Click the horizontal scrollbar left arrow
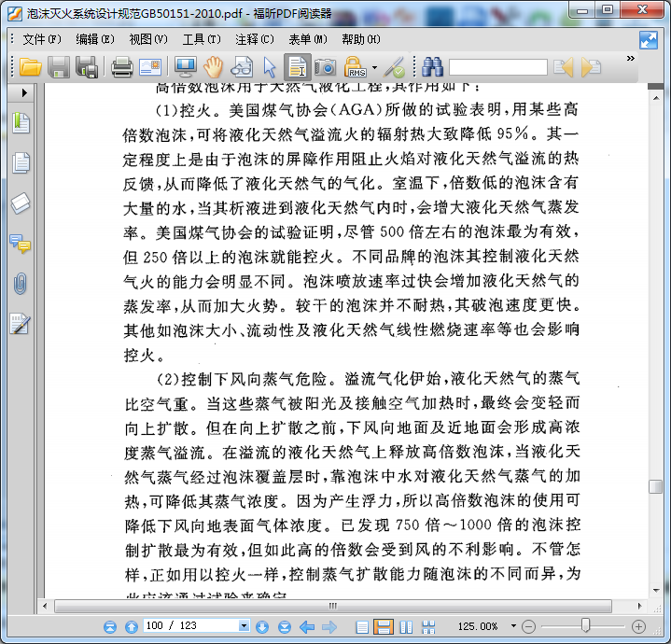Image resolution: width=671 pixels, height=644 pixels. point(45,606)
